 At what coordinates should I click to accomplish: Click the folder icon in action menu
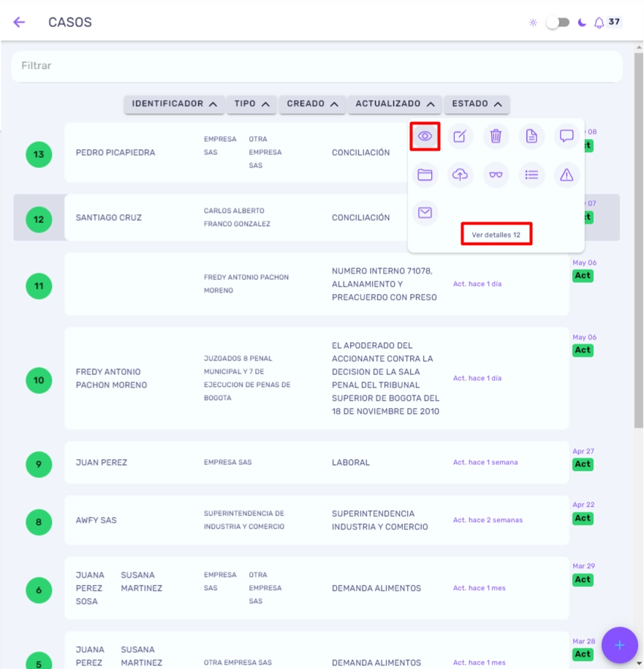[425, 175]
